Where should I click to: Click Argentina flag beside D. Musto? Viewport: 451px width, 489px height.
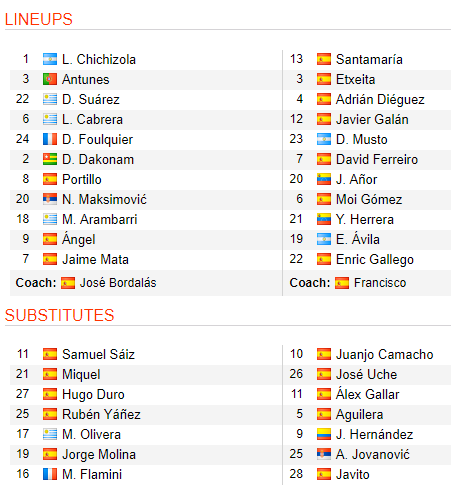point(324,139)
